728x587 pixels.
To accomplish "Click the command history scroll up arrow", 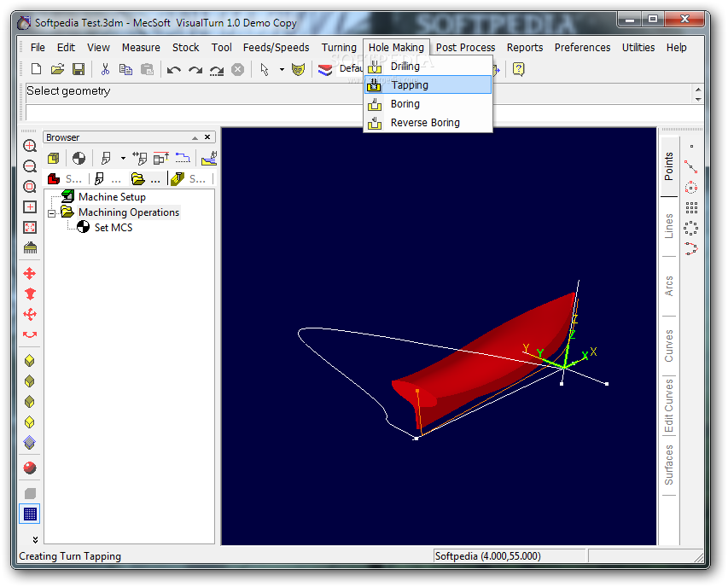I will pyautogui.click(x=698, y=89).
